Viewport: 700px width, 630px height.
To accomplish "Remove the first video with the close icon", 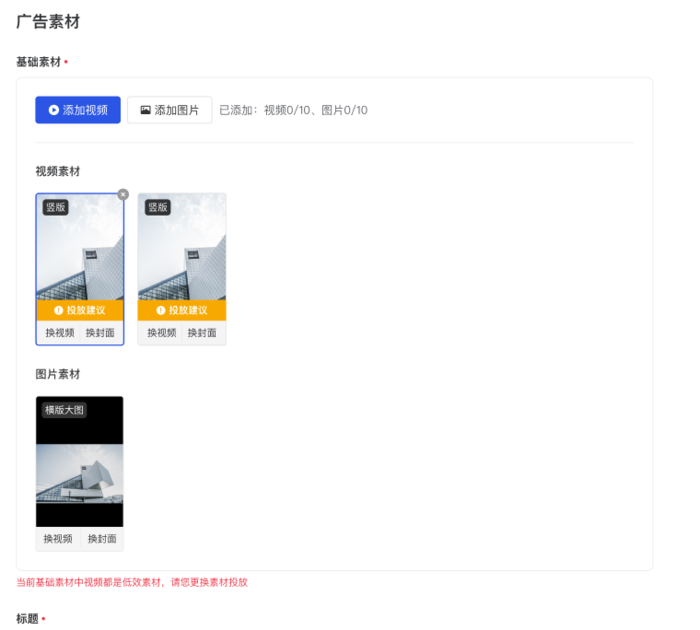I will 123,195.
